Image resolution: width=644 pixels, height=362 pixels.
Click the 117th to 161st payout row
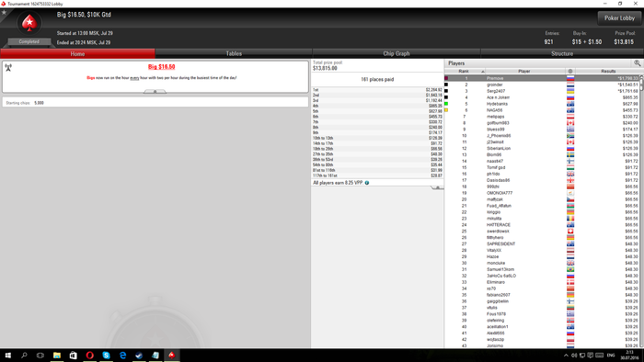point(377,175)
